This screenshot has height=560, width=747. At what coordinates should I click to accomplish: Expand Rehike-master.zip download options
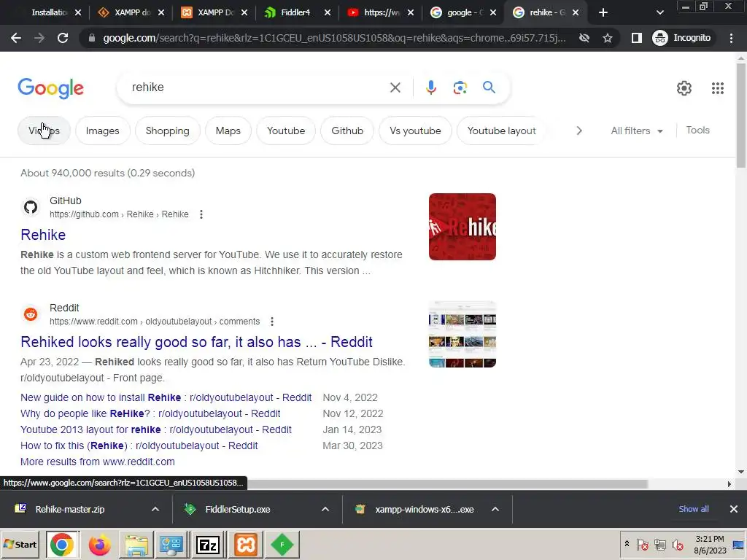[155, 509]
